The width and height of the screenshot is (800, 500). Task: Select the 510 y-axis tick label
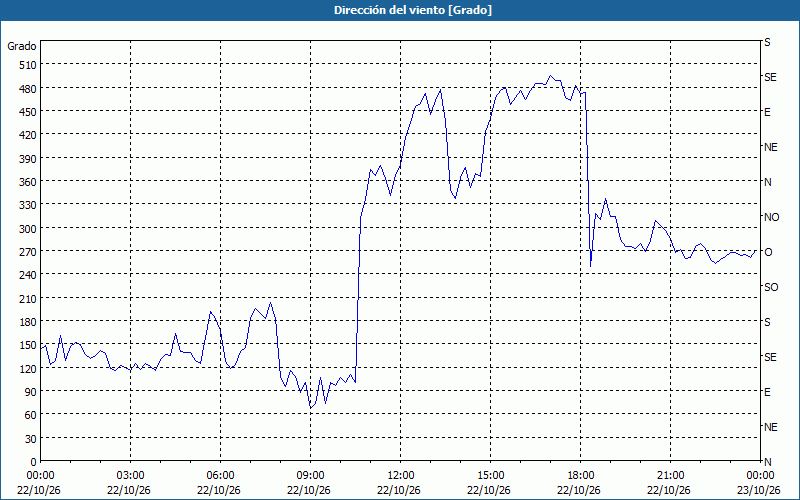point(28,65)
